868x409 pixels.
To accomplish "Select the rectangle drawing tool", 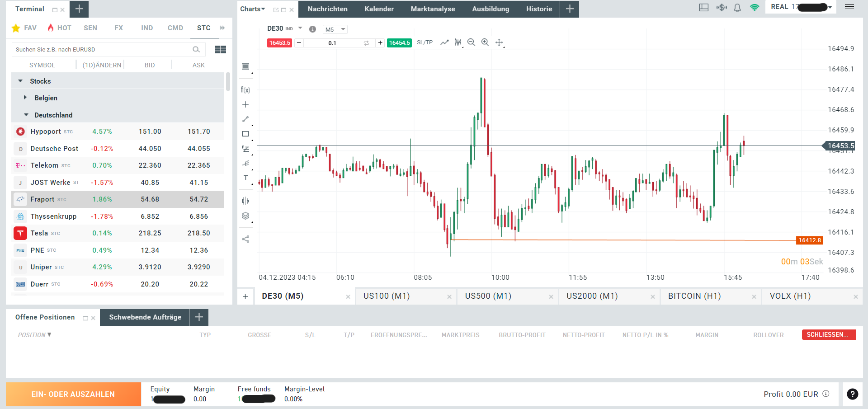I will 245,134.
